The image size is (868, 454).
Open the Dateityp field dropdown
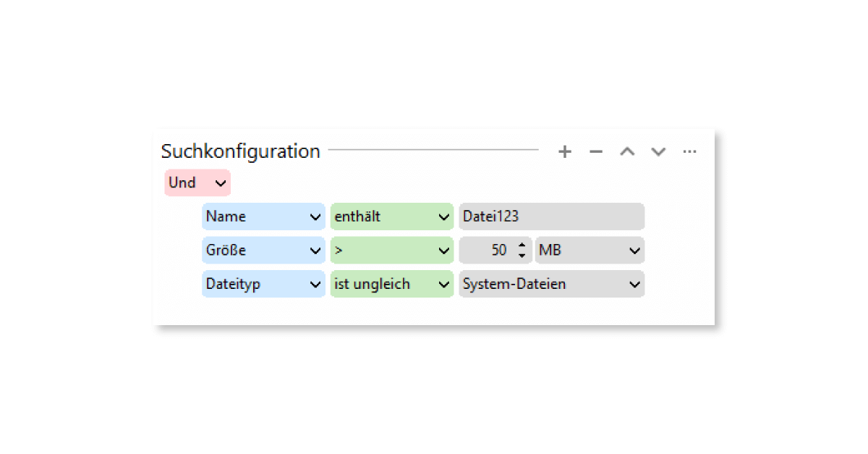[x=263, y=285]
